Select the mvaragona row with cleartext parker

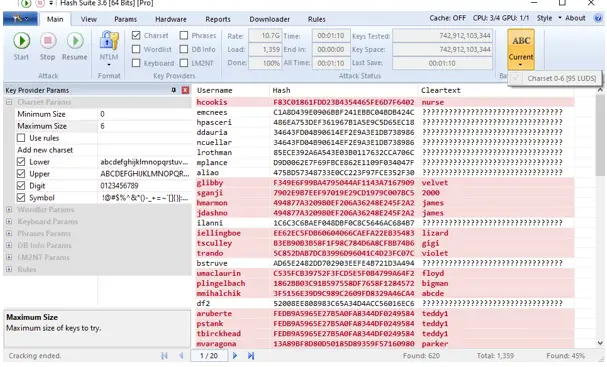point(385,344)
